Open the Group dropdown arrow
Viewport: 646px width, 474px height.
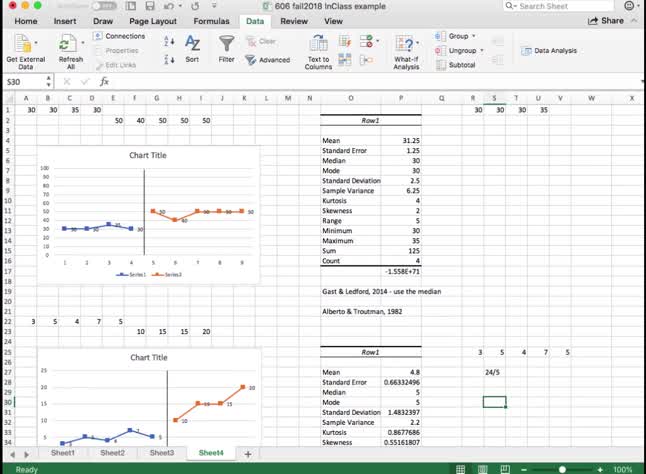tap(473, 36)
